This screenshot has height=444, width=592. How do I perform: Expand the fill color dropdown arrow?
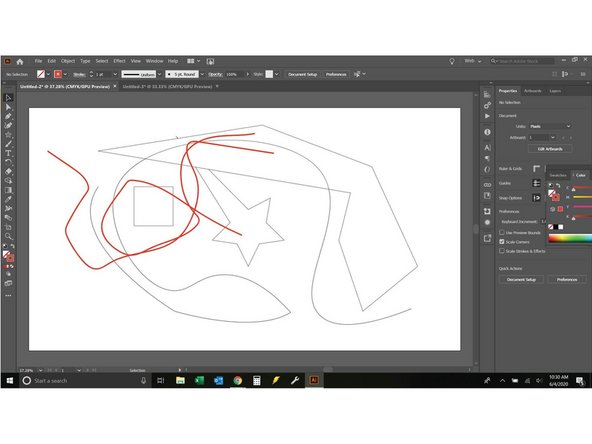point(48,74)
